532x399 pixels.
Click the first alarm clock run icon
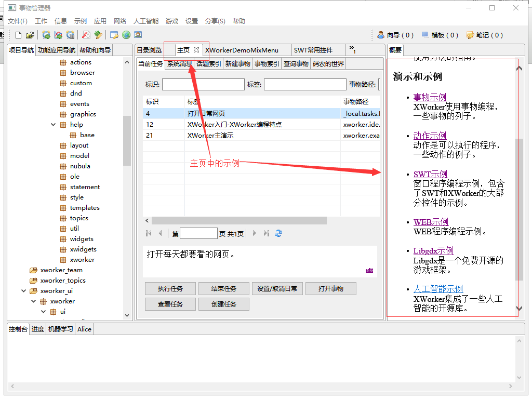(x=46, y=35)
